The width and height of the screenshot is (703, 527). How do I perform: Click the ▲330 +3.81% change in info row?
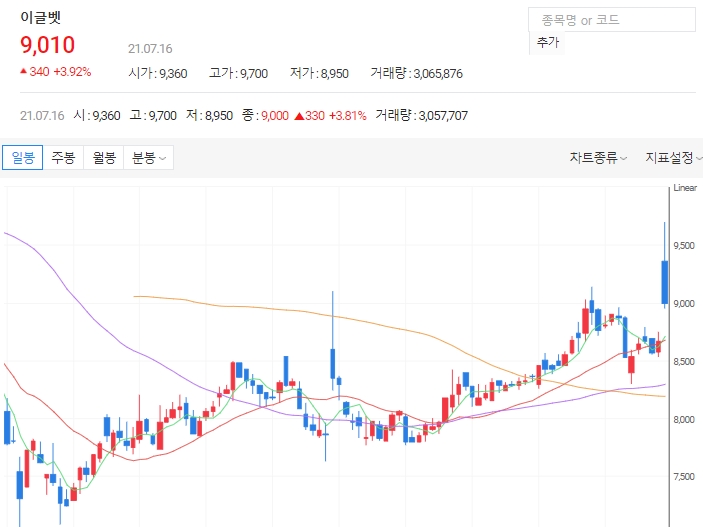[x=330, y=116]
